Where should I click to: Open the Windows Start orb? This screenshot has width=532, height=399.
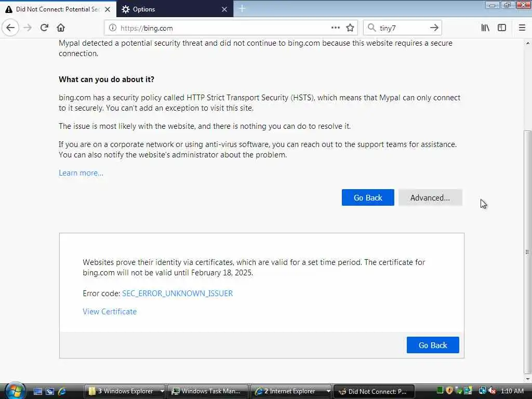[x=14, y=391]
